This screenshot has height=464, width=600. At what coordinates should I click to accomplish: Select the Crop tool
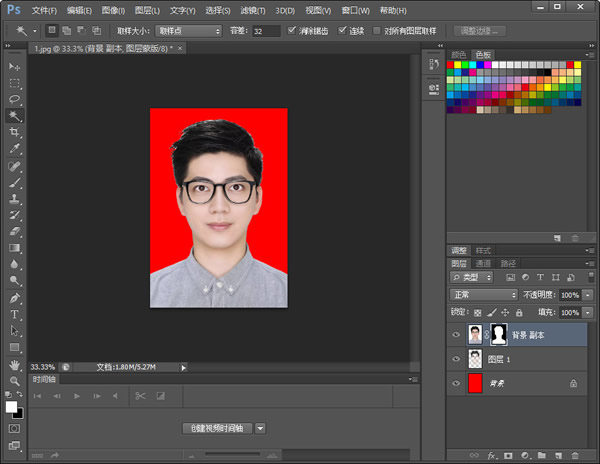click(15, 132)
